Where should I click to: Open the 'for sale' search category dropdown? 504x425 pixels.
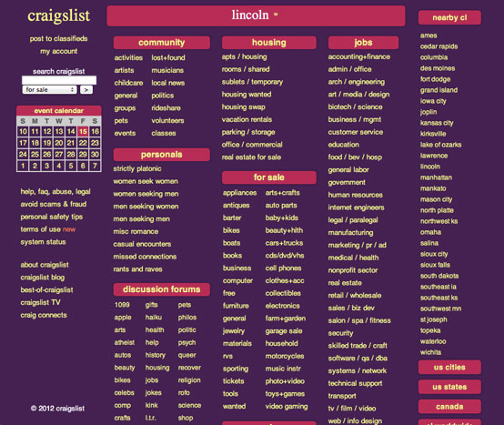(x=49, y=90)
